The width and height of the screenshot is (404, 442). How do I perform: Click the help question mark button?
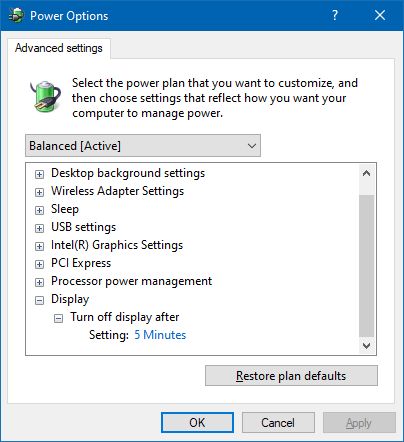click(x=335, y=15)
